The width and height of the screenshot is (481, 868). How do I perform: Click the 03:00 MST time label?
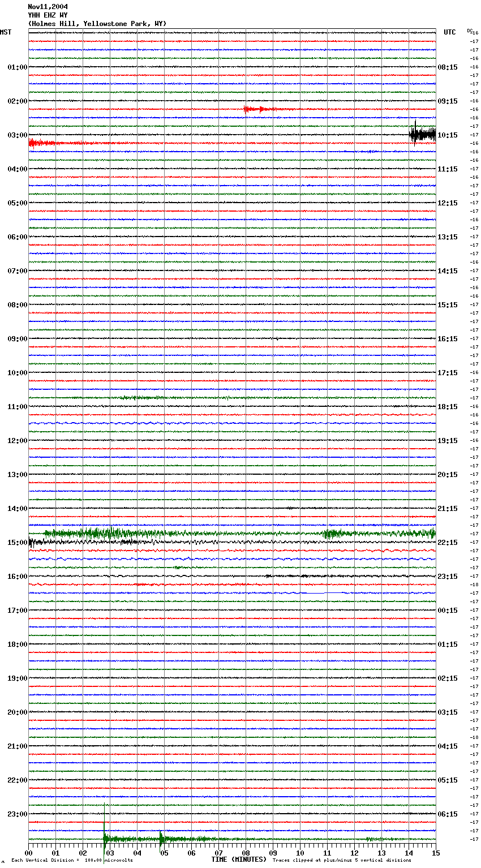[18, 135]
